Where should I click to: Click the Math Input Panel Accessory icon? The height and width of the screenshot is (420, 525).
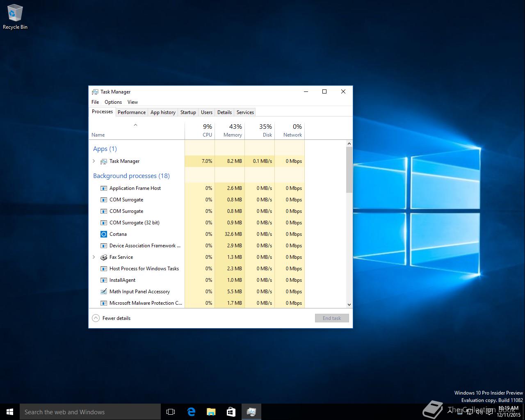[x=104, y=292]
